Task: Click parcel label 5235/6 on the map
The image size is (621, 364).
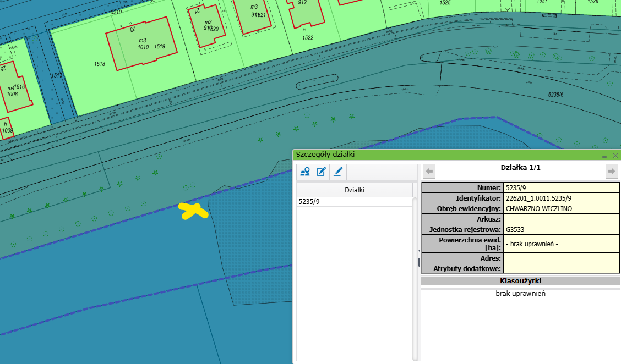Action: click(555, 95)
